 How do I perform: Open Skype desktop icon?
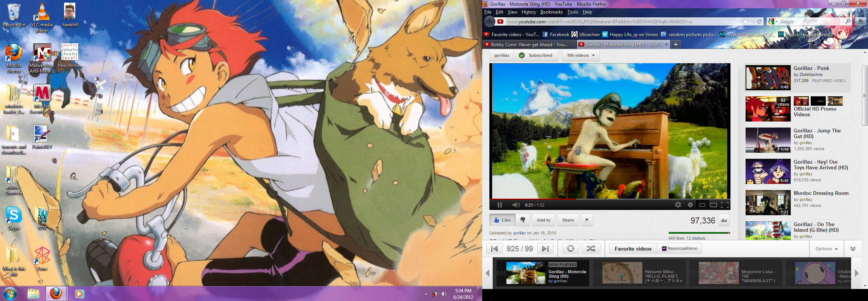(x=14, y=218)
